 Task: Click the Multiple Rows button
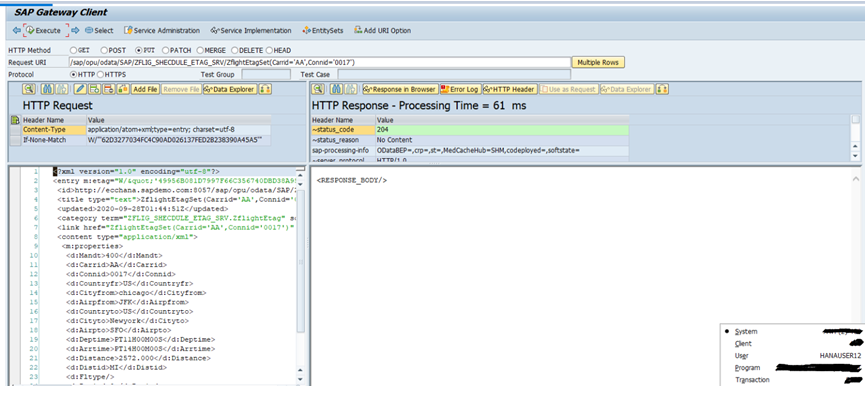(598, 62)
